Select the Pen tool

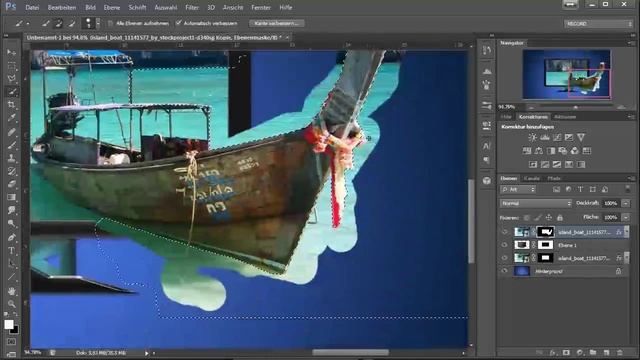pos(11,237)
